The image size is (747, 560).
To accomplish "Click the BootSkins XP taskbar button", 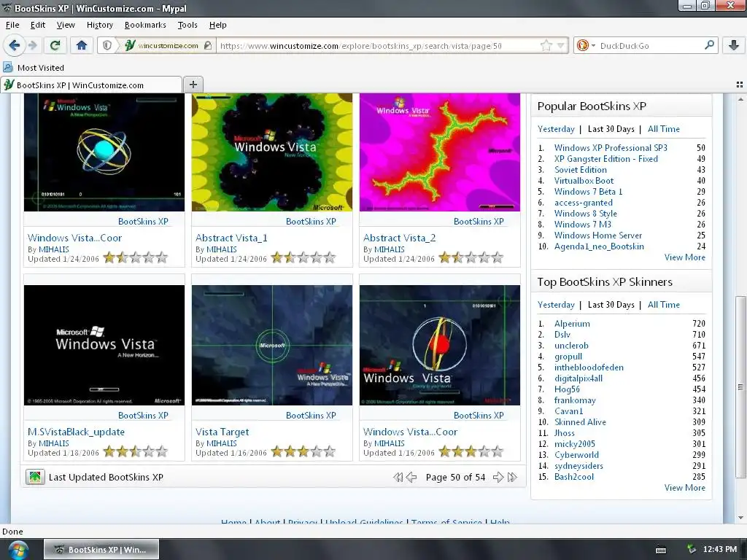I will 101,550.
